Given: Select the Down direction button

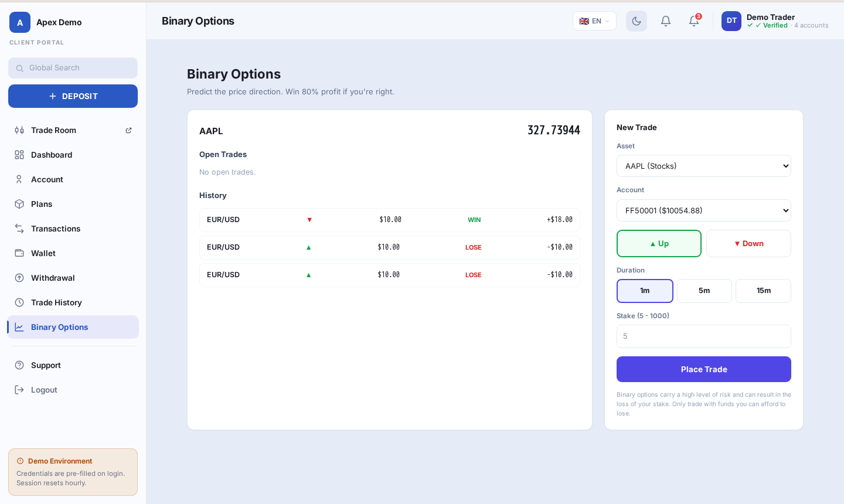Looking at the screenshot, I should (748, 243).
